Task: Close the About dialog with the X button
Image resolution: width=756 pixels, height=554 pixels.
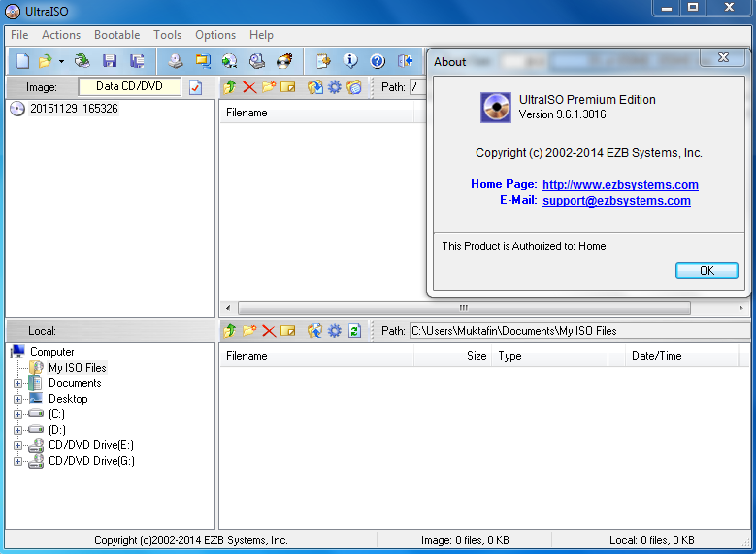Action: (x=723, y=57)
